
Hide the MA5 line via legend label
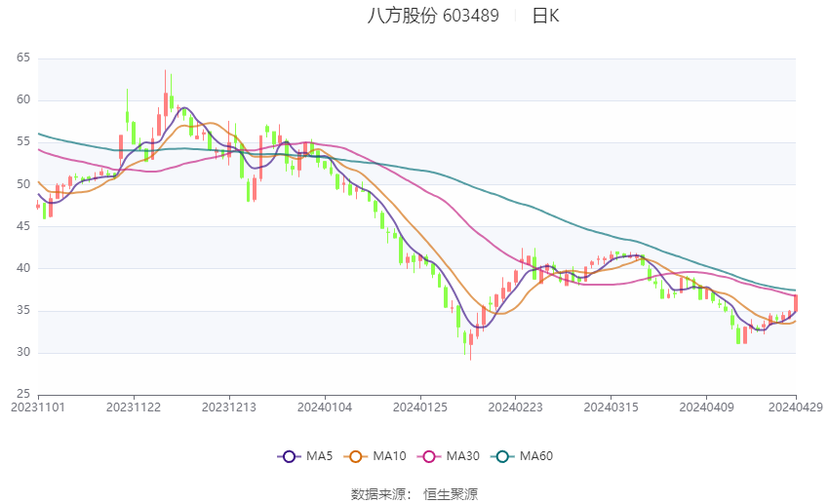click(x=319, y=456)
